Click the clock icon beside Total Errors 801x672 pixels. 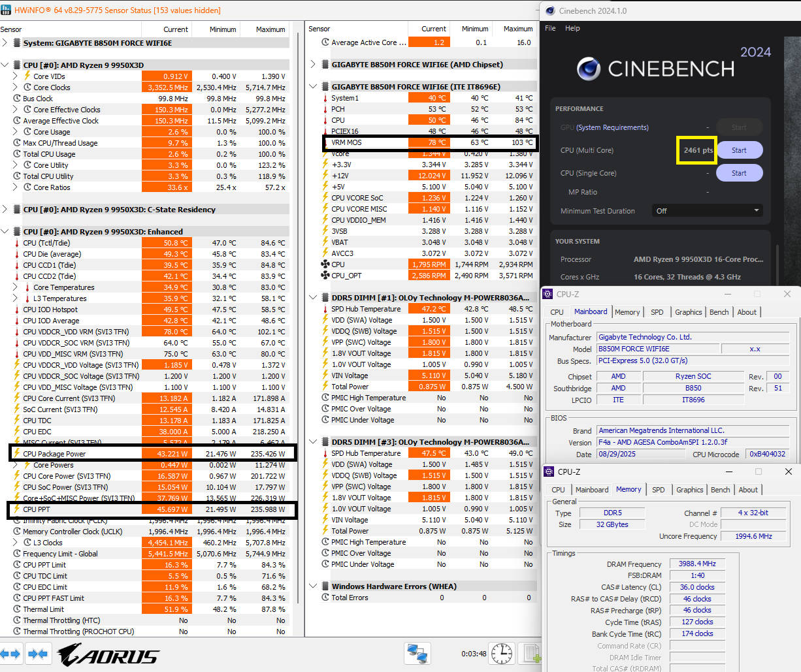click(325, 598)
